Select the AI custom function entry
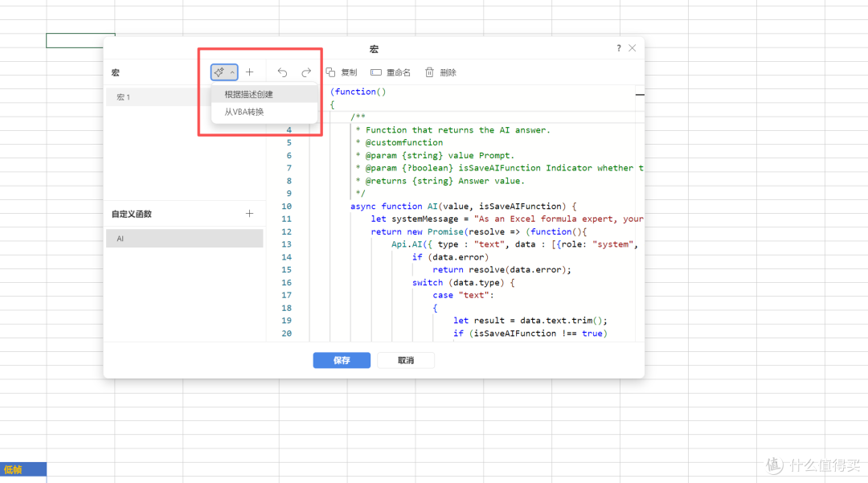This screenshot has width=868, height=483. click(184, 239)
